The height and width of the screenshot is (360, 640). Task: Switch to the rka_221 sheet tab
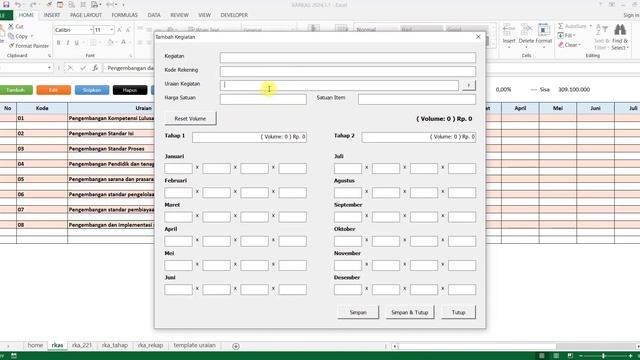pyautogui.click(x=82, y=345)
